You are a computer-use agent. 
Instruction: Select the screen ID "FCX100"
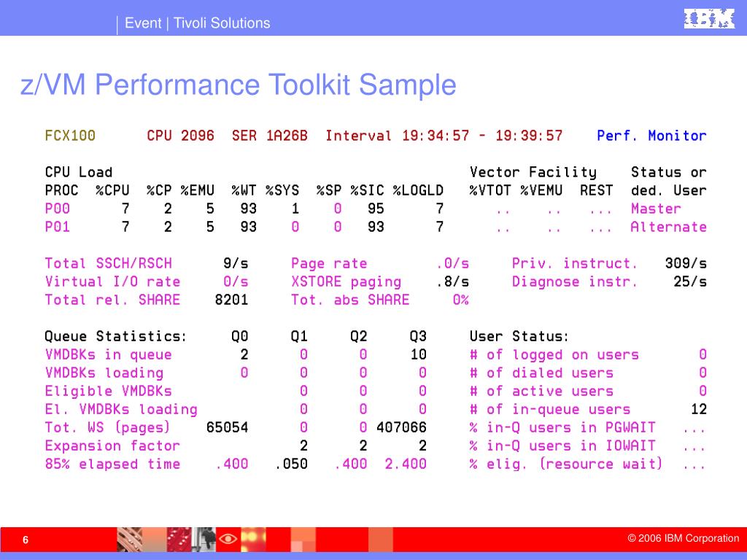pyautogui.click(x=70, y=136)
